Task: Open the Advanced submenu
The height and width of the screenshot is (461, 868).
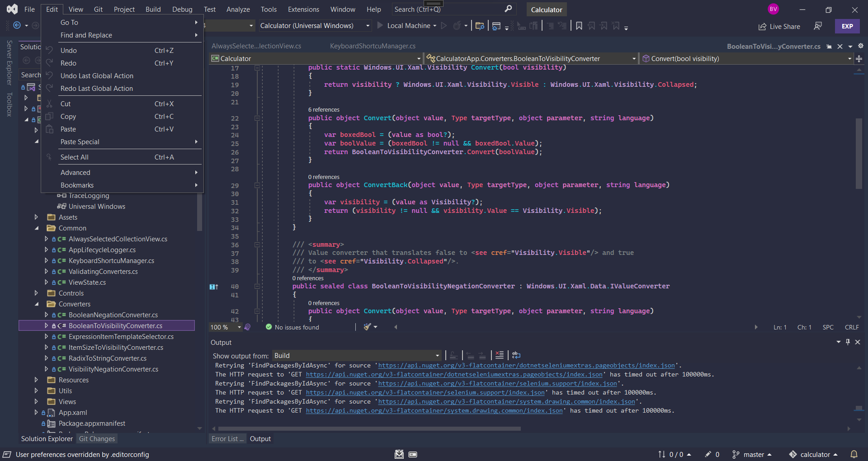Action: [x=121, y=173]
